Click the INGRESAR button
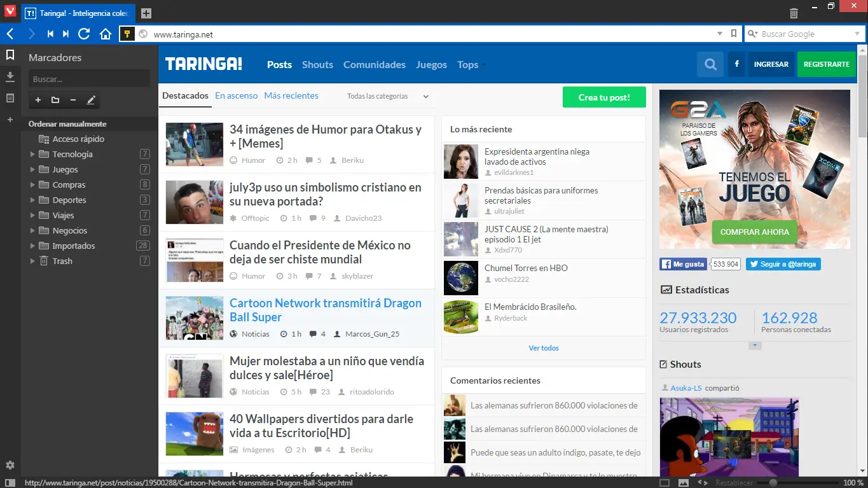Screen dimensions: 868x488 point(771,64)
